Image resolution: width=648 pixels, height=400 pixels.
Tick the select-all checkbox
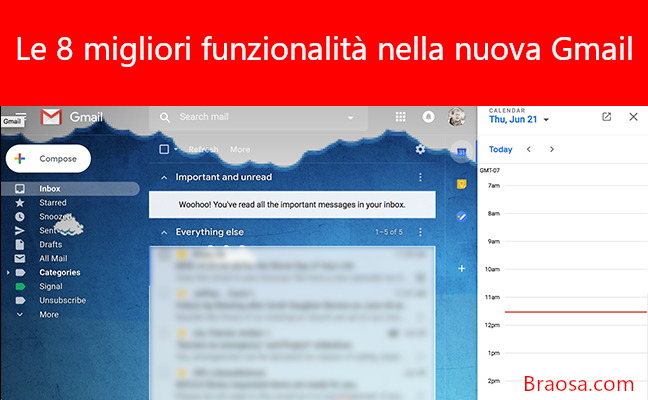(x=164, y=149)
